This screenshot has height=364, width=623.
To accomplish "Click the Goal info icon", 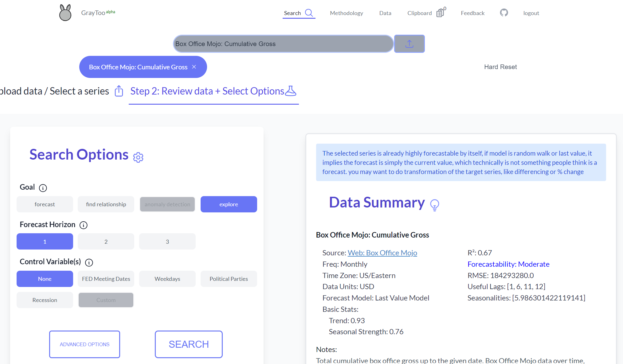I will tap(43, 188).
